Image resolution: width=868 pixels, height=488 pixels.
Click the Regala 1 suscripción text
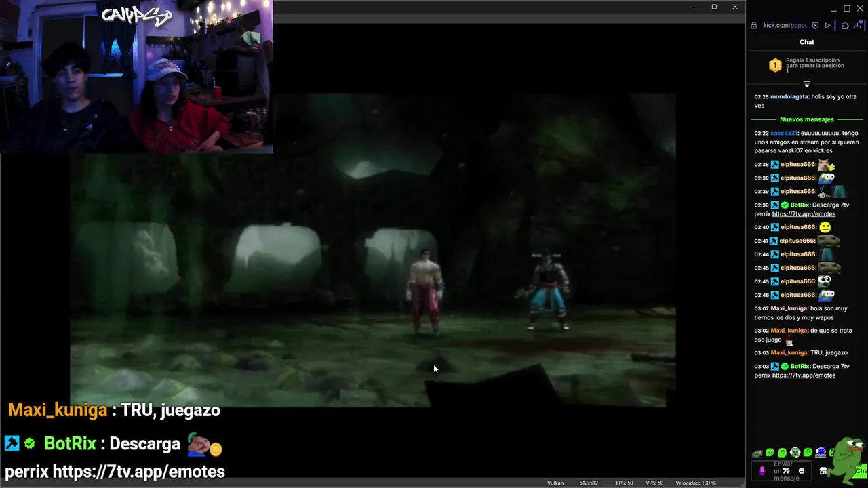tap(815, 66)
